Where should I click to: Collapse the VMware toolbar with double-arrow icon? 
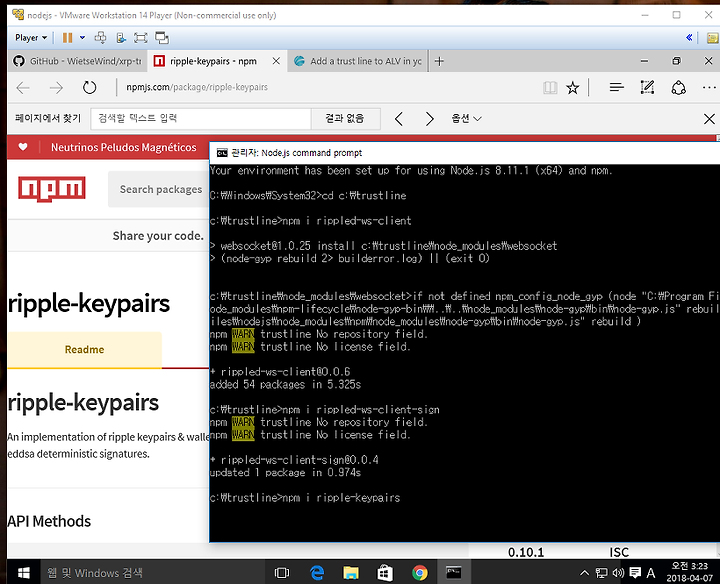coord(689,38)
